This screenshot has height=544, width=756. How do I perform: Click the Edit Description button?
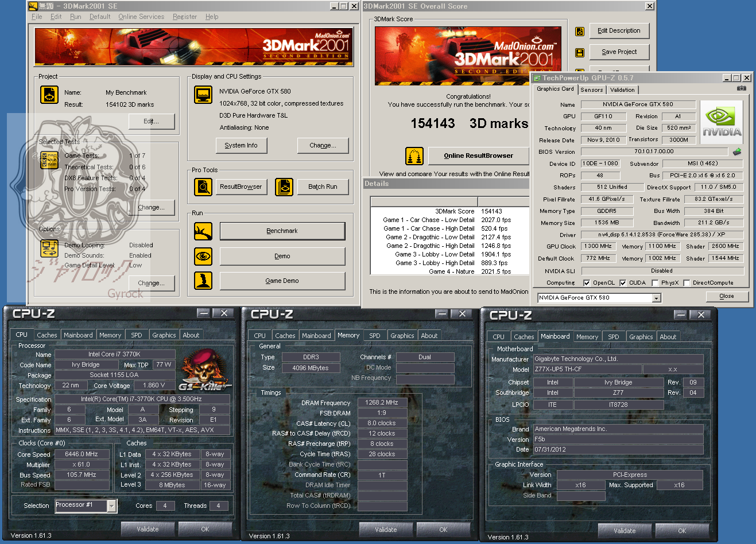(619, 31)
